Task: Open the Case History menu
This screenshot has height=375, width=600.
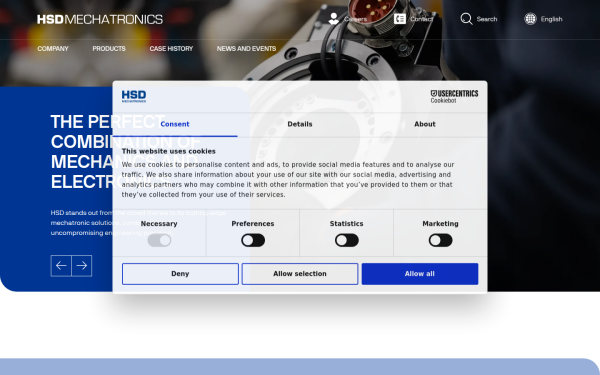Action: (171, 49)
